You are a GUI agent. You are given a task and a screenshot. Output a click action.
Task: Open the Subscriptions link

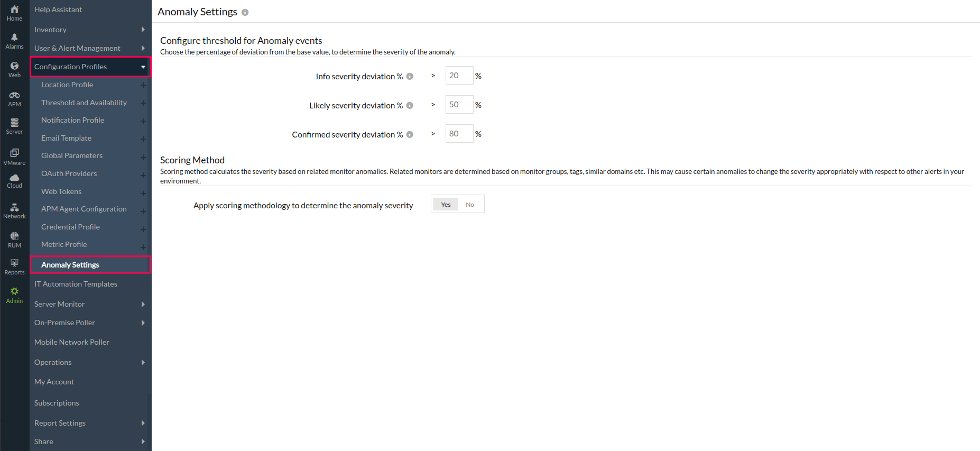(57, 403)
